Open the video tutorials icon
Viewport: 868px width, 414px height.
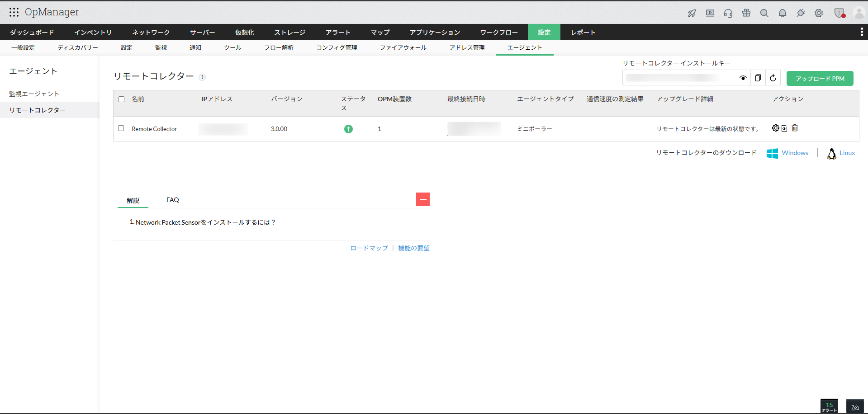click(710, 13)
